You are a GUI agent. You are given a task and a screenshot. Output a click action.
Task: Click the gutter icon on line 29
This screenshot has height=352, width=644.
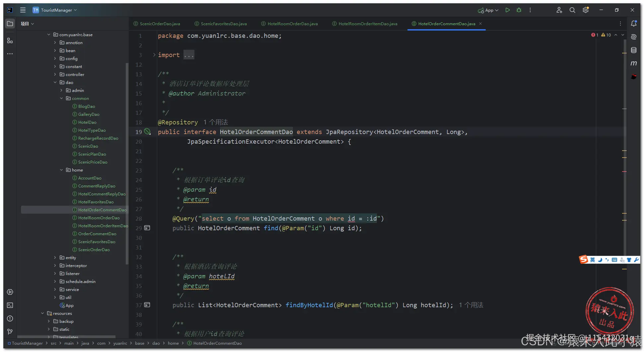pyautogui.click(x=147, y=228)
